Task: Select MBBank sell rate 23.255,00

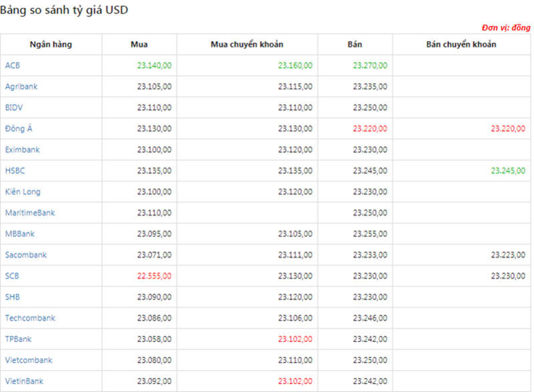Action: (x=370, y=234)
